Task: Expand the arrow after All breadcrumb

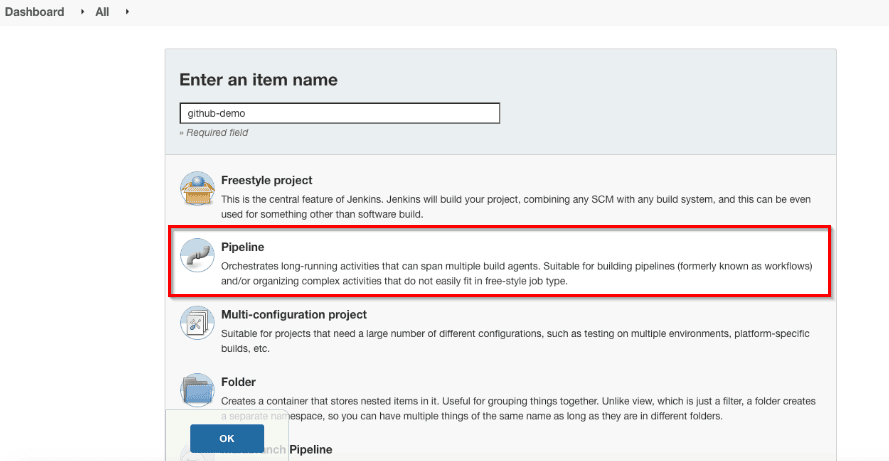Action: point(127,12)
